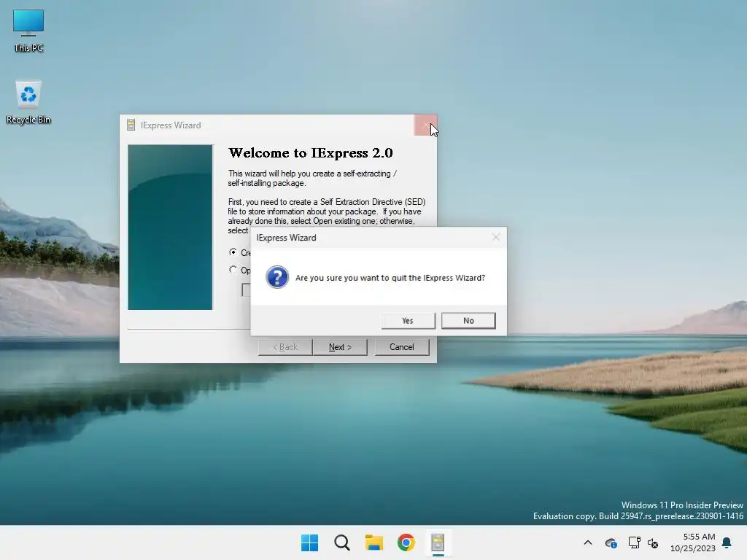Select the first Create radio option

tap(233, 252)
